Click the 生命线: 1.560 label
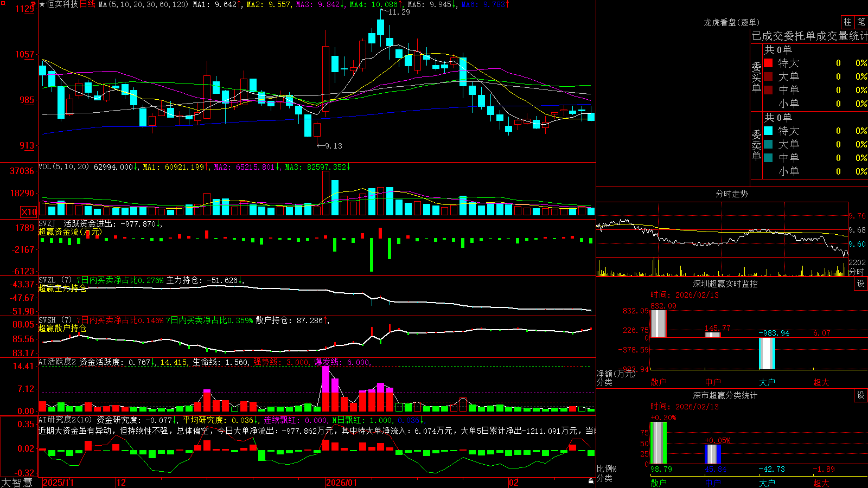 220,362
